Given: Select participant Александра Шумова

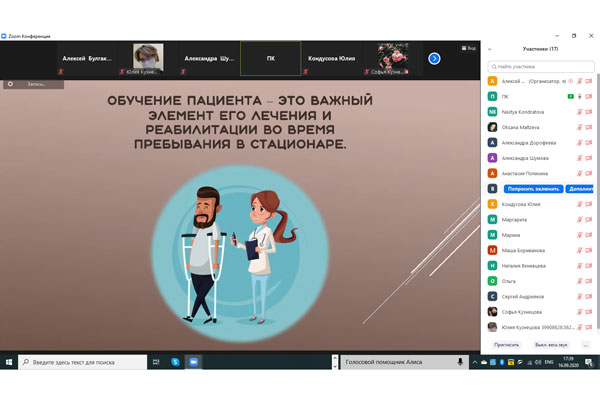Looking at the screenshot, I should tap(540, 158).
